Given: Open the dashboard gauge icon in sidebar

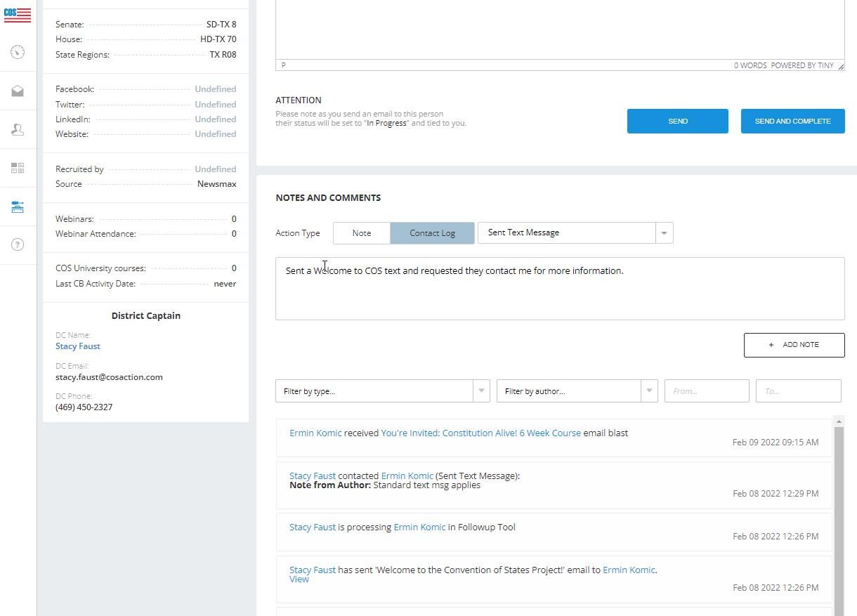Looking at the screenshot, I should pos(18,52).
